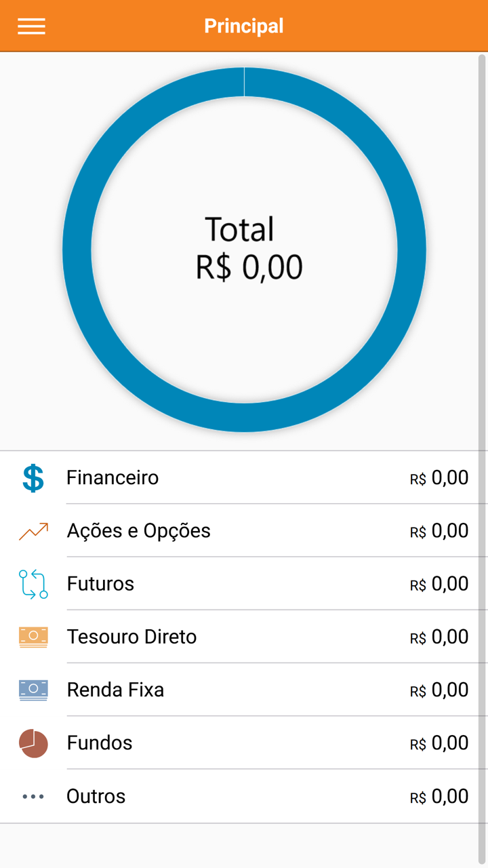Choose the Outros label
Image resolution: width=488 pixels, height=868 pixels.
[96, 796]
